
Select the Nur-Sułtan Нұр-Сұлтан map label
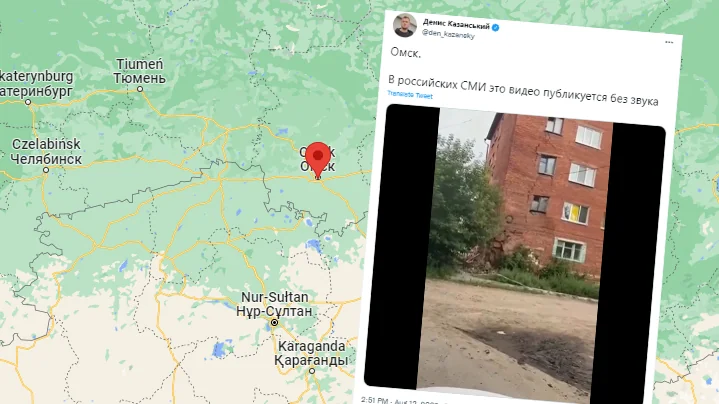[274, 304]
